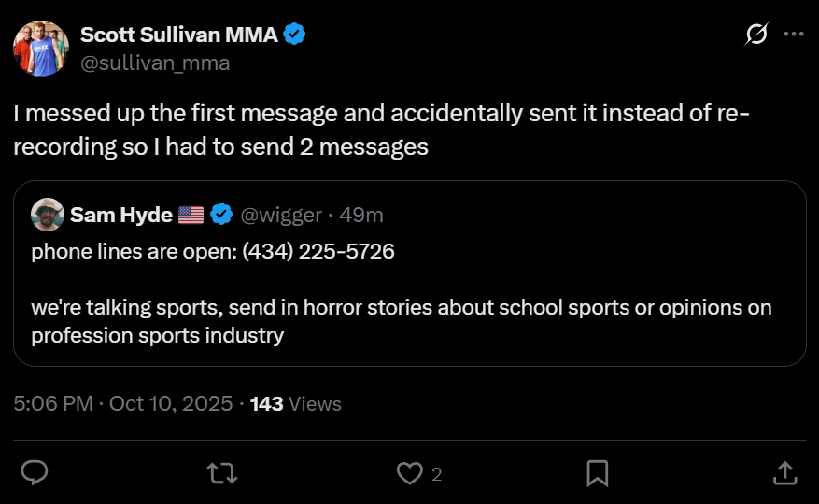Viewport: 819px width, 504px height.
Task: View the 143 Views analytics
Action: pyautogui.click(x=296, y=404)
